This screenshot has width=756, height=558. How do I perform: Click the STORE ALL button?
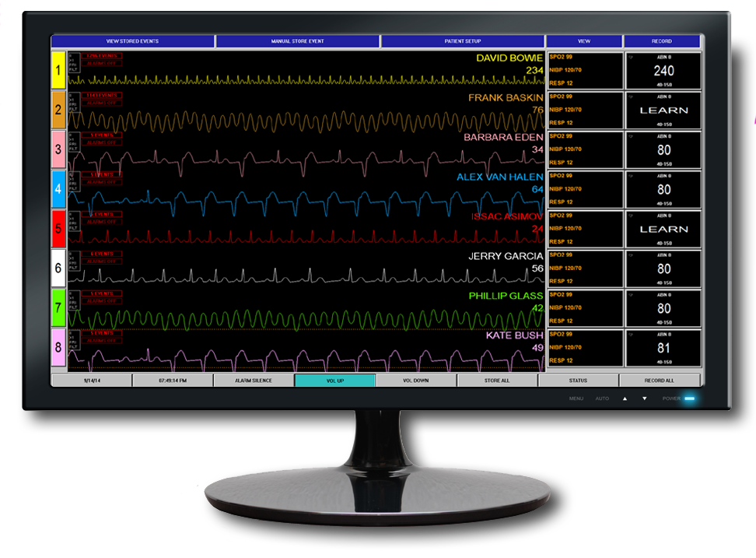[497, 381]
